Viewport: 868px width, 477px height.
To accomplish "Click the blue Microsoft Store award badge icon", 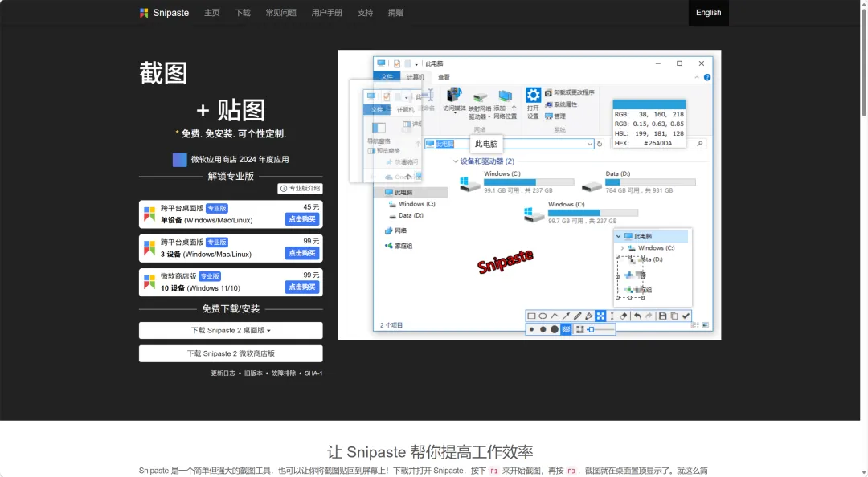I will (180, 159).
